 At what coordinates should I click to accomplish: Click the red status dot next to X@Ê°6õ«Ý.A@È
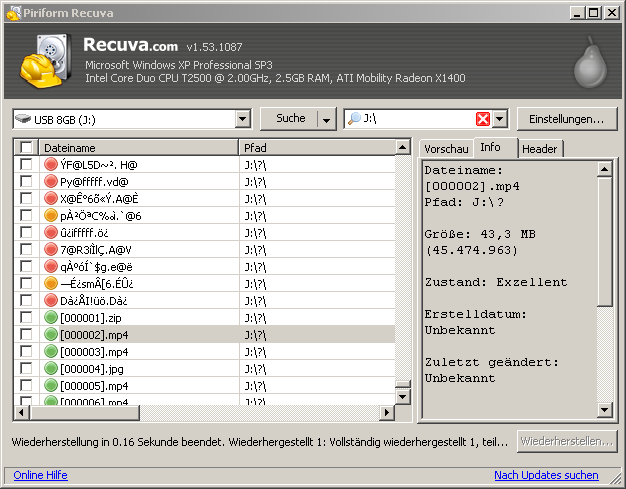click(51, 198)
